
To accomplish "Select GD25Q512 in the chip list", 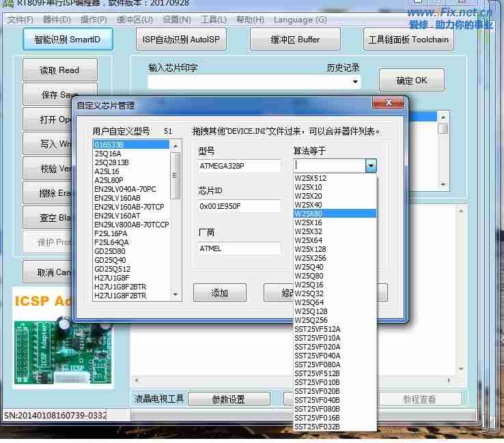I will pyautogui.click(x=131, y=269).
